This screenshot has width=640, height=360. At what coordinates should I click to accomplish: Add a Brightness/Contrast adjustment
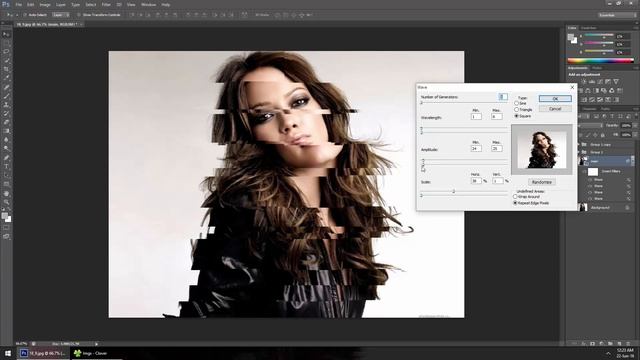pyautogui.click(x=584, y=82)
